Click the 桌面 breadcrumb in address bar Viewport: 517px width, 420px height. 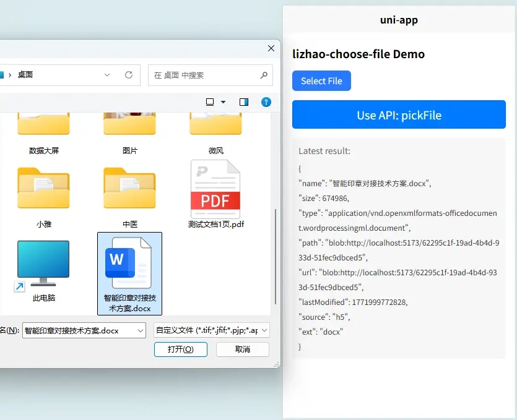tap(25, 75)
